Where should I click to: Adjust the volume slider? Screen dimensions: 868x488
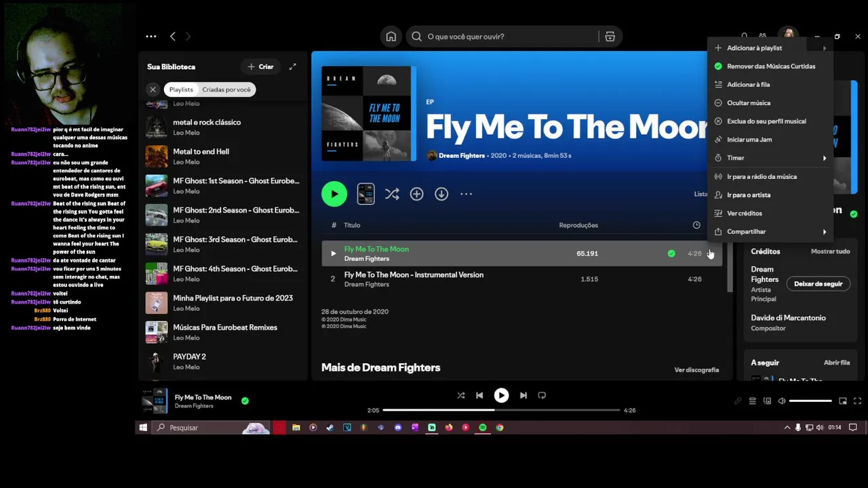point(810,401)
